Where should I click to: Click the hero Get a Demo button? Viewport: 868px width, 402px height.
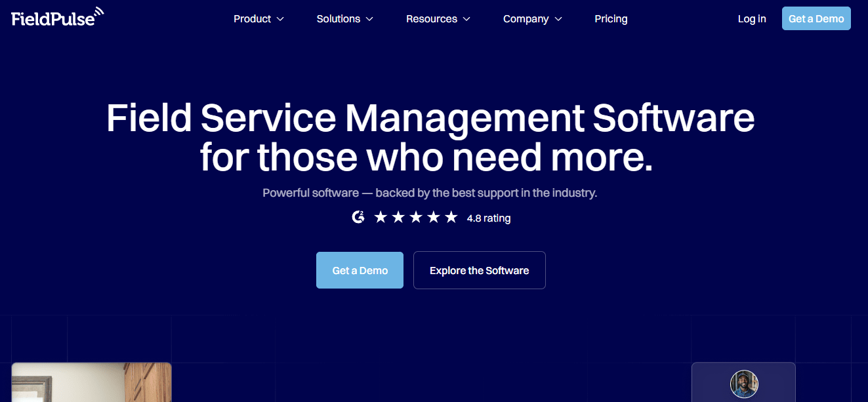point(360,270)
